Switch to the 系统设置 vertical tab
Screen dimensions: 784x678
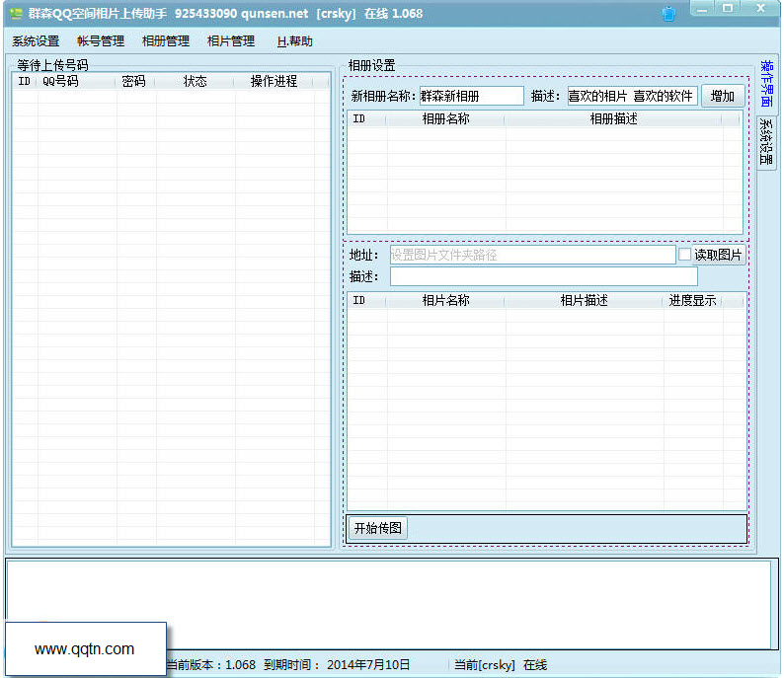point(766,142)
